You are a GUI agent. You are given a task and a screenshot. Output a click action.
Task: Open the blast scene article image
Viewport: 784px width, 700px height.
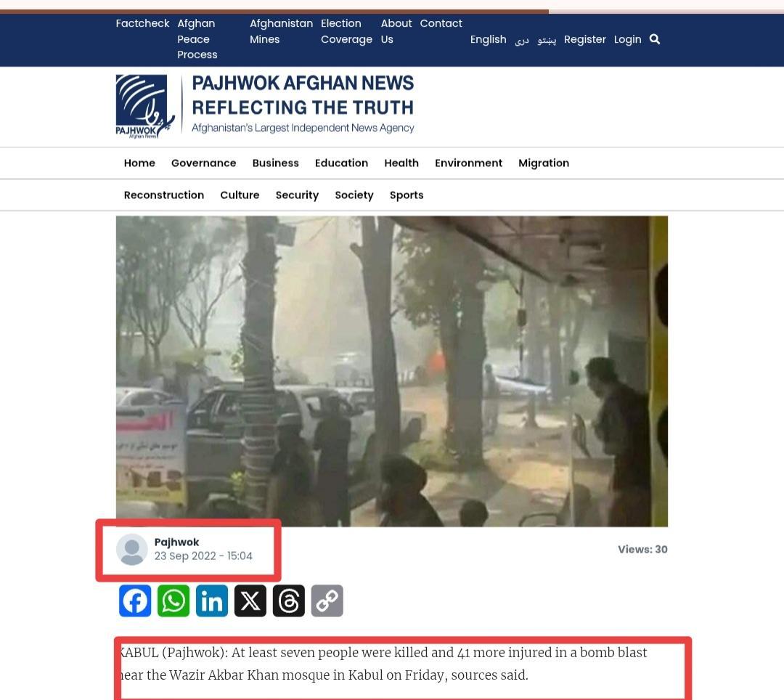point(392,371)
